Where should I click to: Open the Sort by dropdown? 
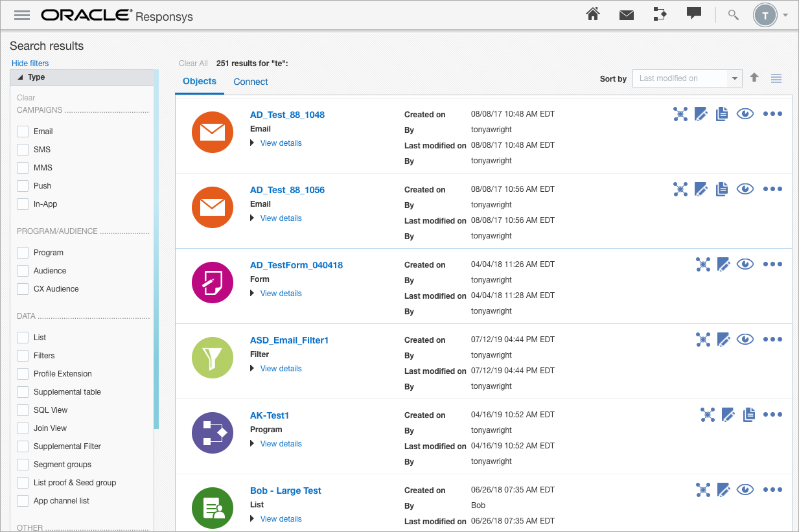pyautogui.click(x=687, y=78)
